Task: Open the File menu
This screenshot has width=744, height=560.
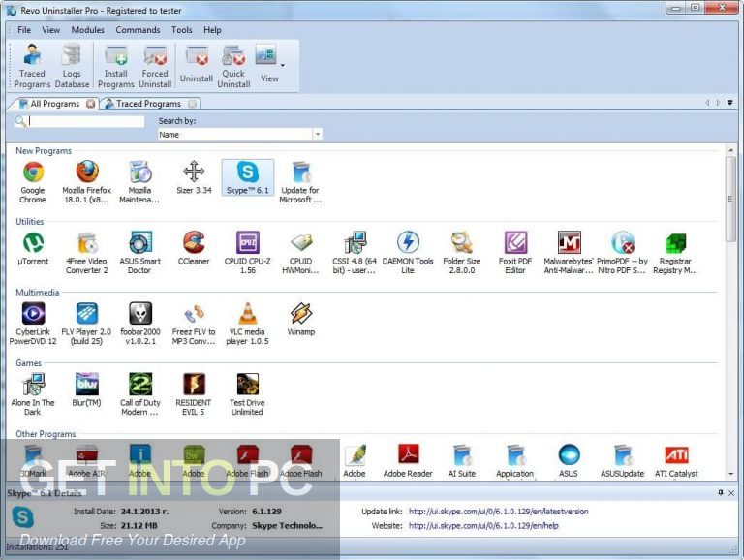Action: point(24,30)
